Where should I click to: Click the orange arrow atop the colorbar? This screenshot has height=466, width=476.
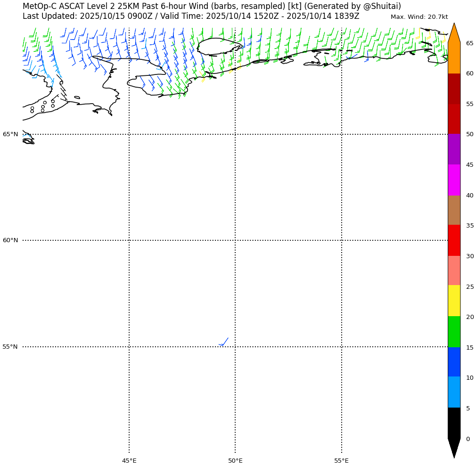(454, 34)
